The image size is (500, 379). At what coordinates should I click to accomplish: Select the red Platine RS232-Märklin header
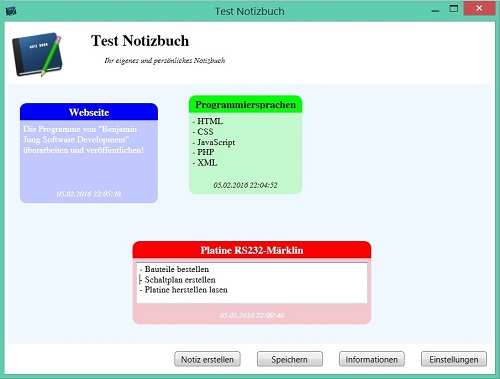pyautogui.click(x=252, y=250)
